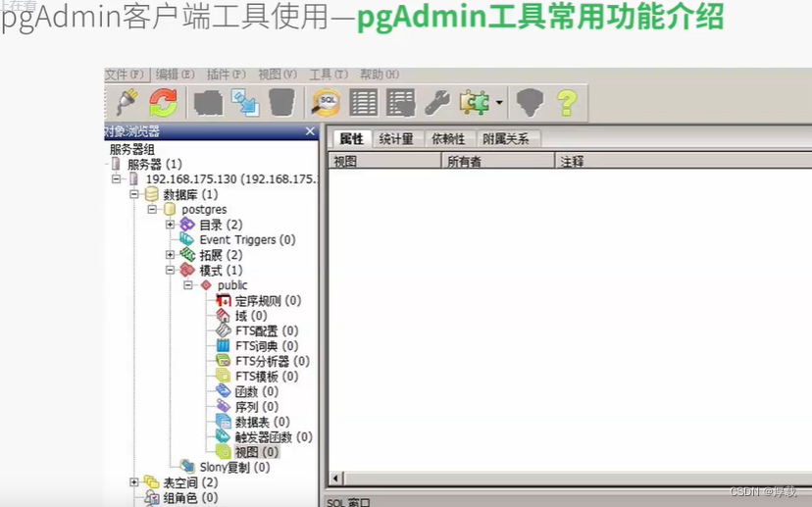812x507 pixels.
Task: Click the create new object toolbar icon
Action: coord(245,103)
